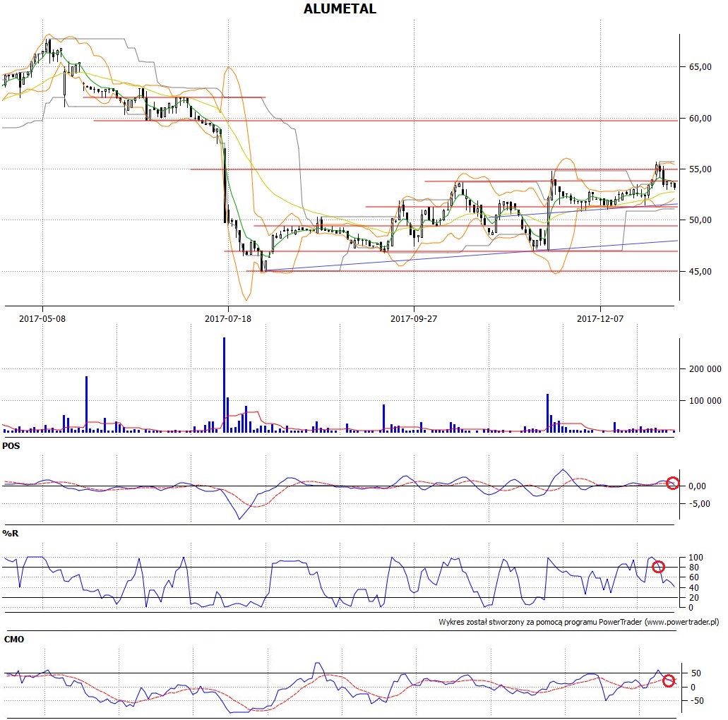Click the POS -5,00 axis value

[x=699, y=504]
